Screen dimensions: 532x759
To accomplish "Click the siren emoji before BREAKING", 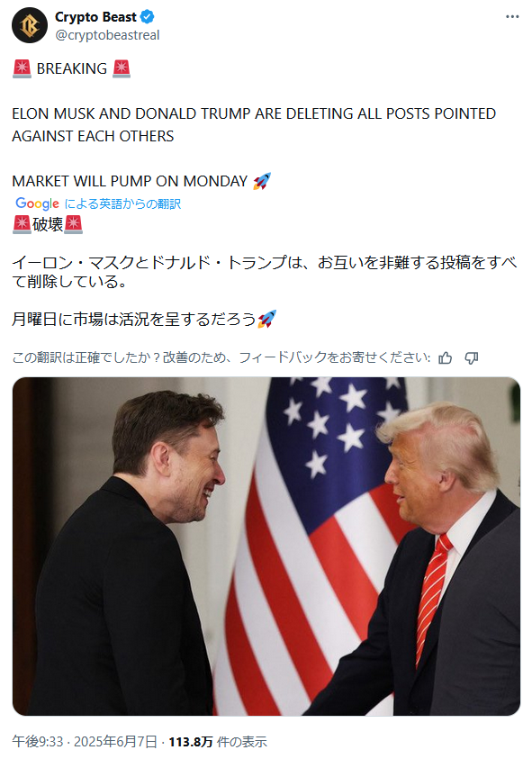I will point(22,68).
